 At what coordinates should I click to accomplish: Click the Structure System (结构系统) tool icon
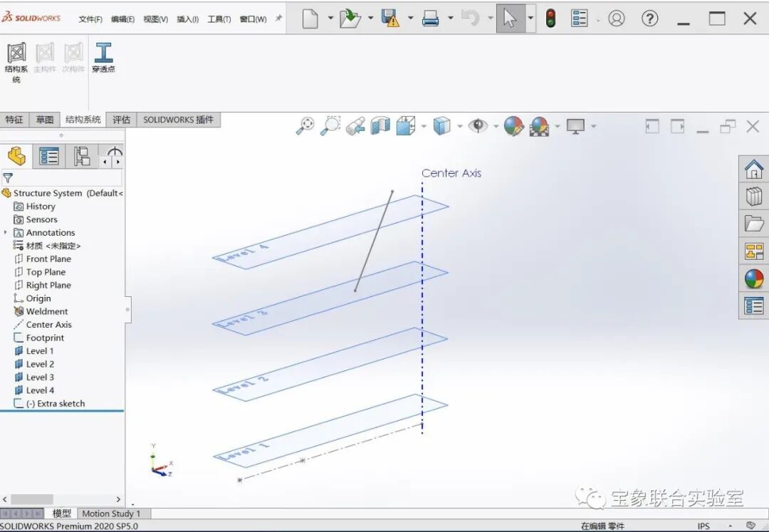[16, 53]
